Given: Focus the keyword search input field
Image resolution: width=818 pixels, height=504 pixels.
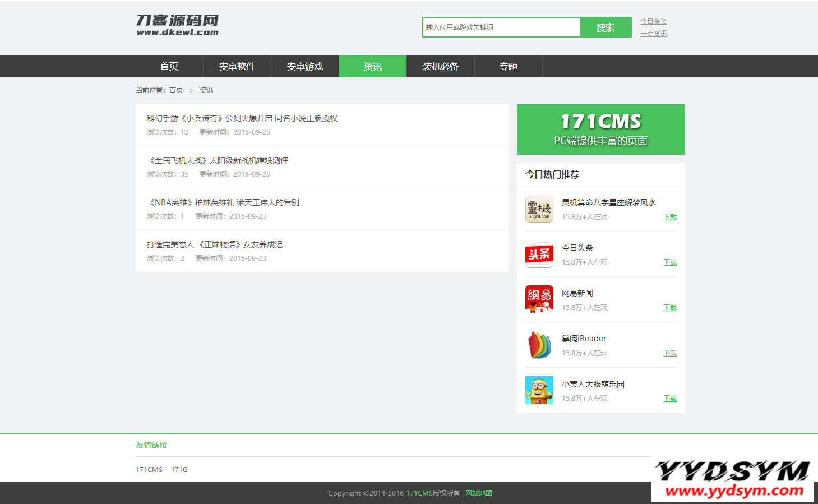Looking at the screenshot, I should click(501, 27).
